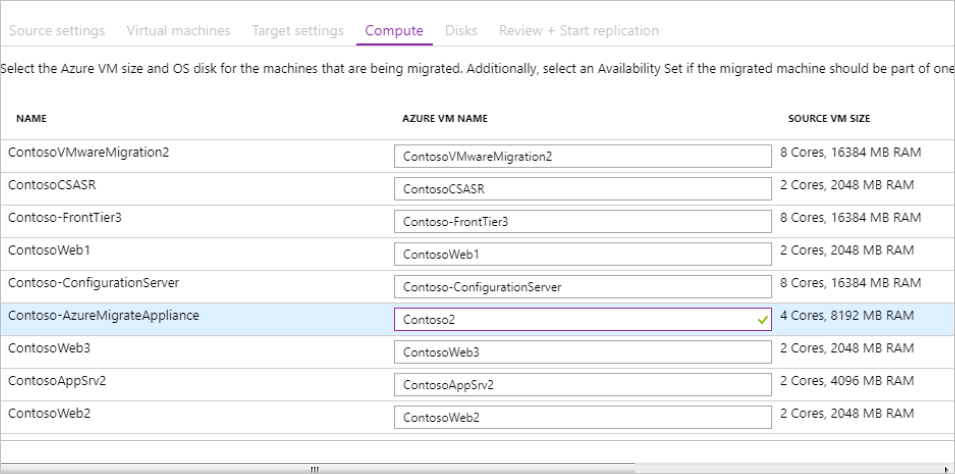
Task: Edit the ContosoVMwareMigration2 Azure VM name field
Action: (582, 156)
